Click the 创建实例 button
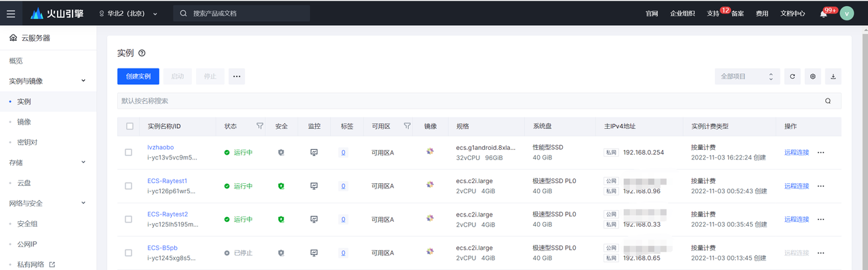Image resolution: width=868 pixels, height=270 pixels. pyautogui.click(x=138, y=77)
